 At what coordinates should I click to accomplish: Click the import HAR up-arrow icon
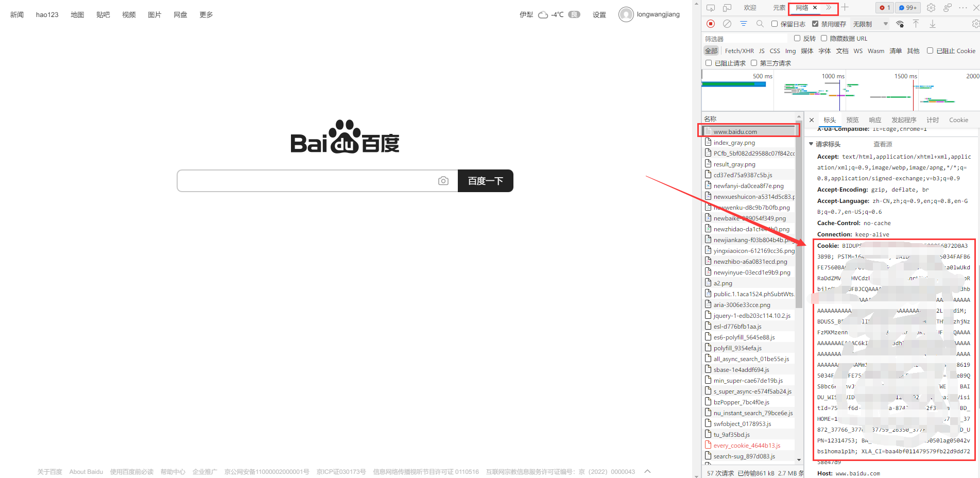click(916, 24)
